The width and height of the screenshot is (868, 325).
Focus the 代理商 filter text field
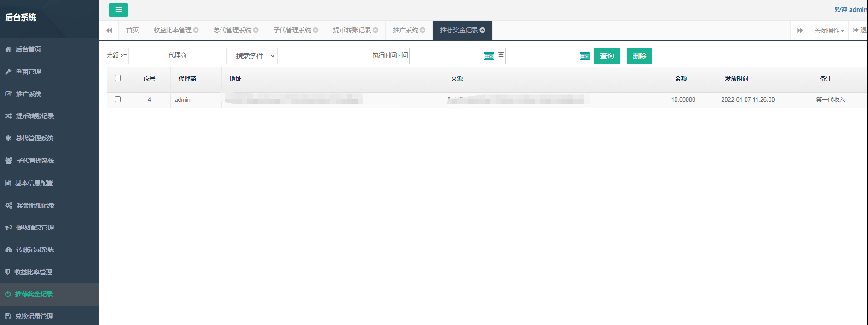tap(207, 56)
